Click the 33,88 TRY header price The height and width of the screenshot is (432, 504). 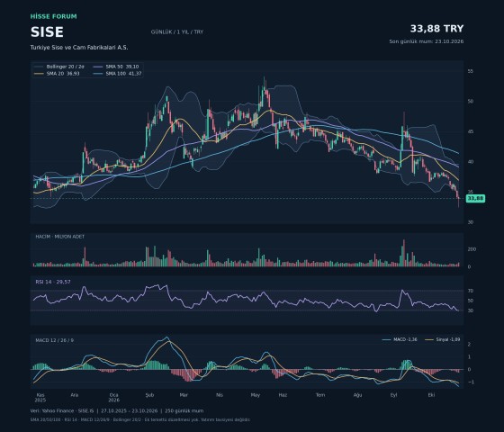(436, 29)
